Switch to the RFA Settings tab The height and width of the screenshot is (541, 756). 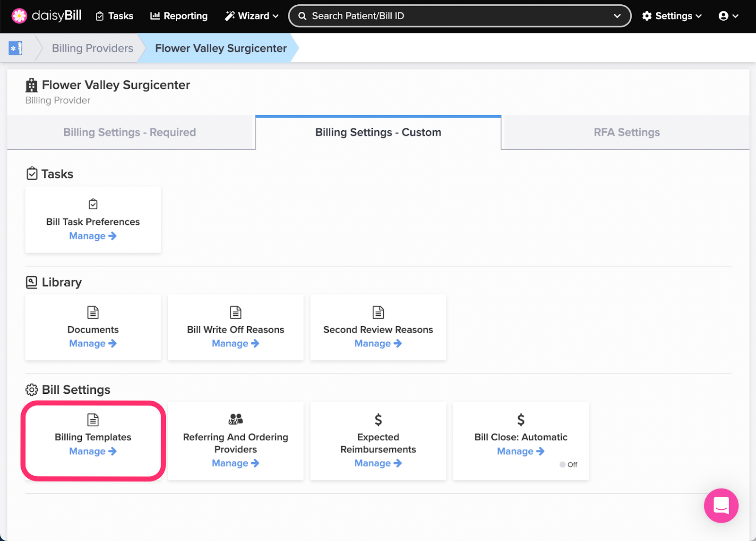[627, 133]
